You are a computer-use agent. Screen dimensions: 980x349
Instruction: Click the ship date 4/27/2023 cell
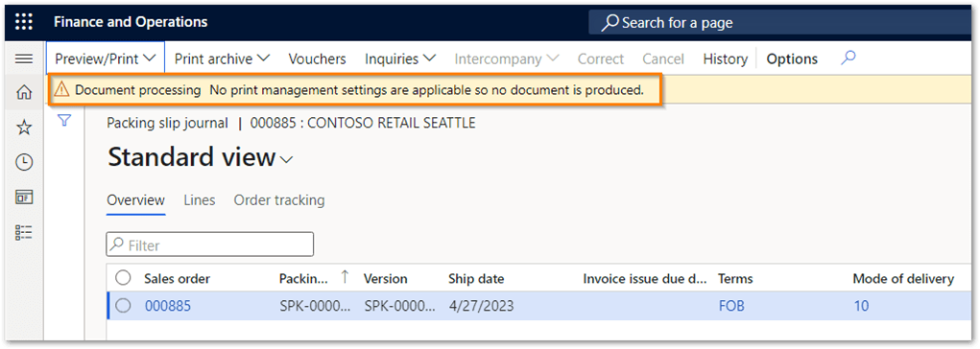481,306
